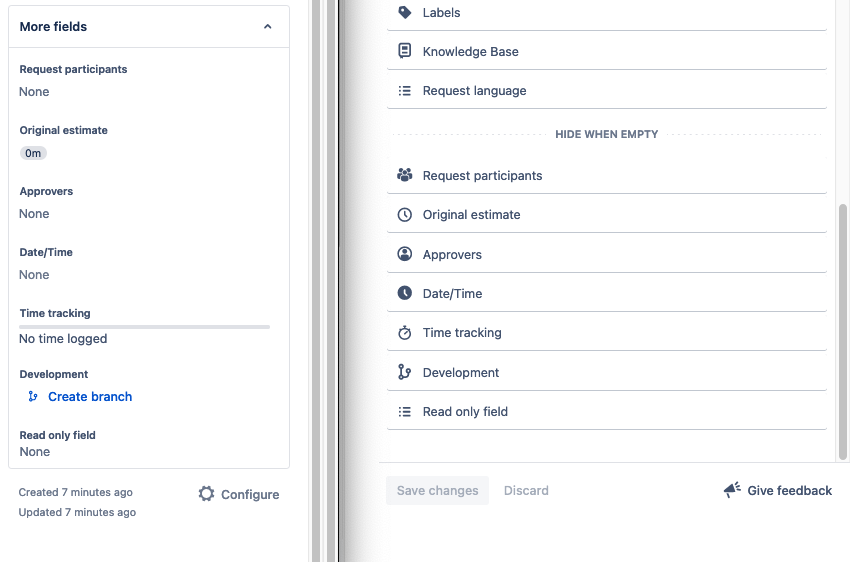Click the Labels tag icon
Image resolution: width=862 pixels, height=562 pixels.
pyautogui.click(x=405, y=12)
